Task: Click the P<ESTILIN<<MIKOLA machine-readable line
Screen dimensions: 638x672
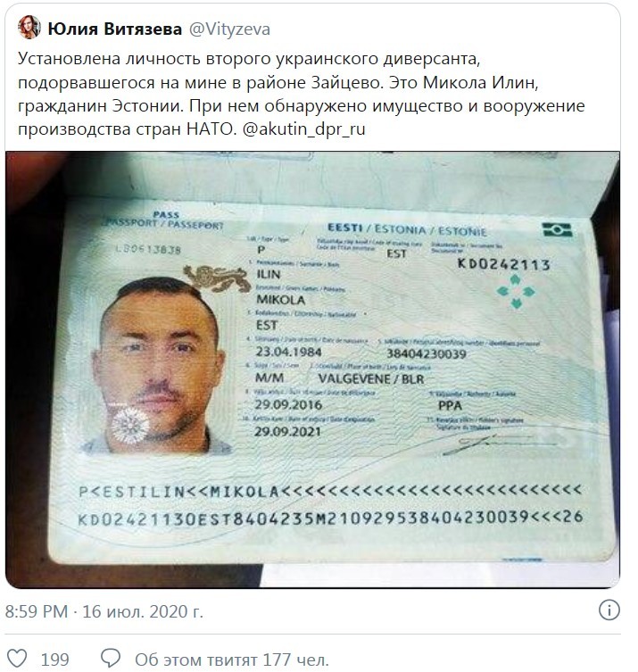Action: pos(330,491)
